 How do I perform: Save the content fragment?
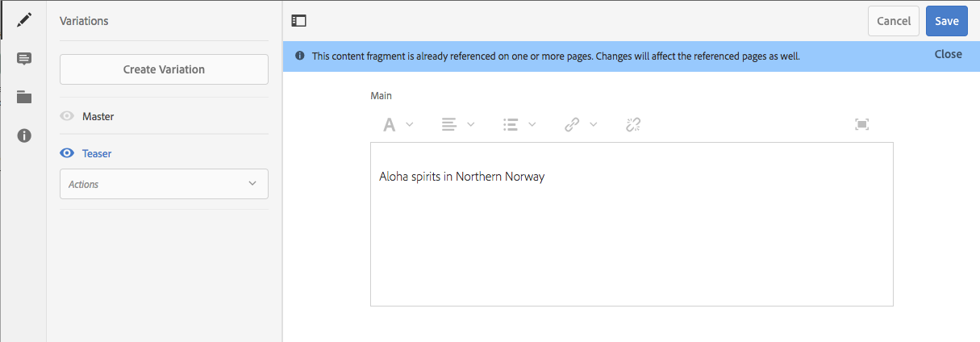946,21
